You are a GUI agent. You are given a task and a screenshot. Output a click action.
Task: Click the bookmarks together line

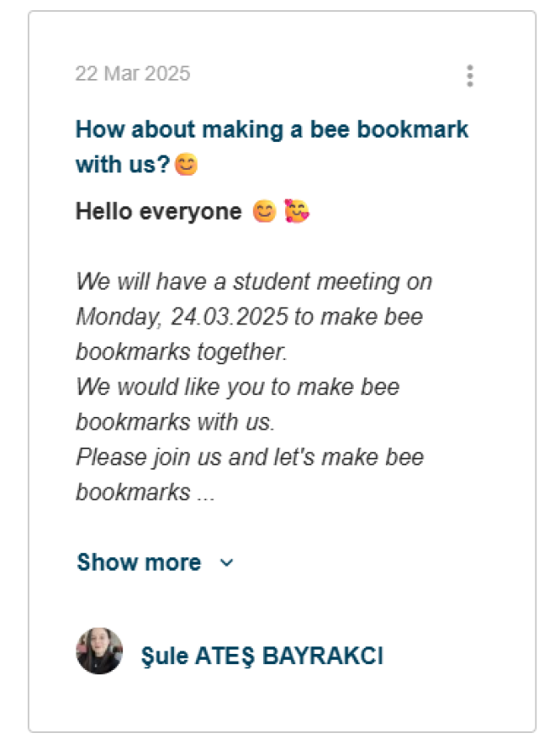pyautogui.click(x=182, y=352)
